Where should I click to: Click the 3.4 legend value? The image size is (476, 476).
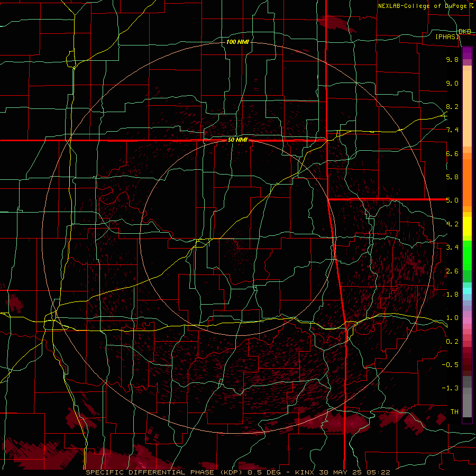point(452,248)
